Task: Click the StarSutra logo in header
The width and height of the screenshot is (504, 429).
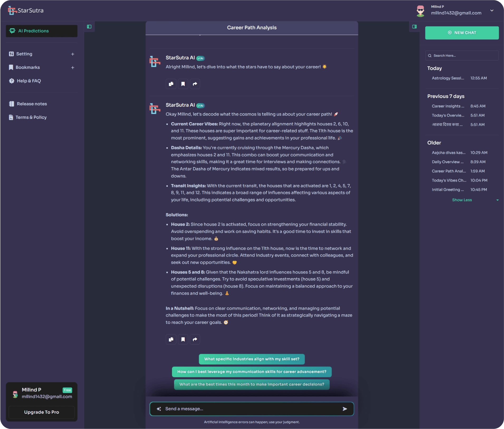Action: click(26, 11)
